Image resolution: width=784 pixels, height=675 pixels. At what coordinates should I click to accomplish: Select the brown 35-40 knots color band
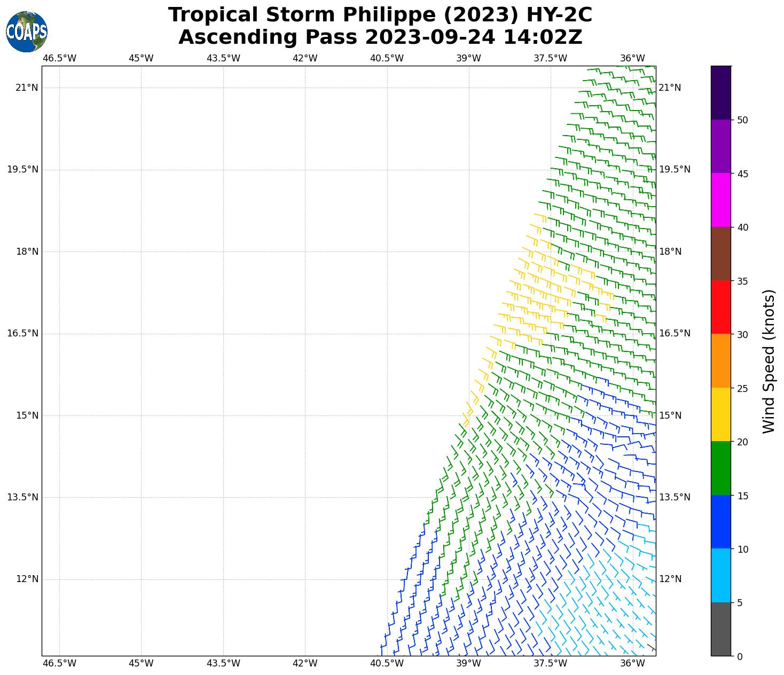click(x=720, y=254)
